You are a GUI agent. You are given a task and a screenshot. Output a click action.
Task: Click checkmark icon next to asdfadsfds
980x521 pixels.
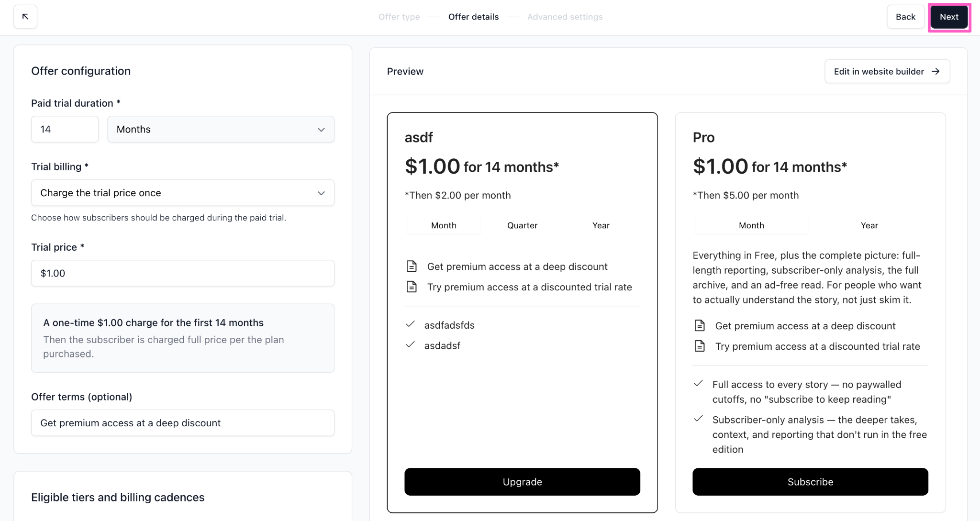click(x=410, y=324)
